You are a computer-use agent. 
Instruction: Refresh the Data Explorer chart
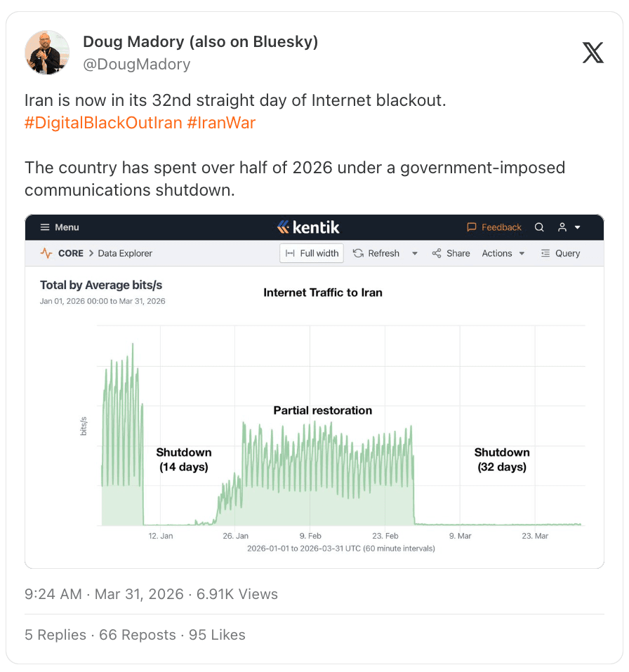(x=376, y=253)
